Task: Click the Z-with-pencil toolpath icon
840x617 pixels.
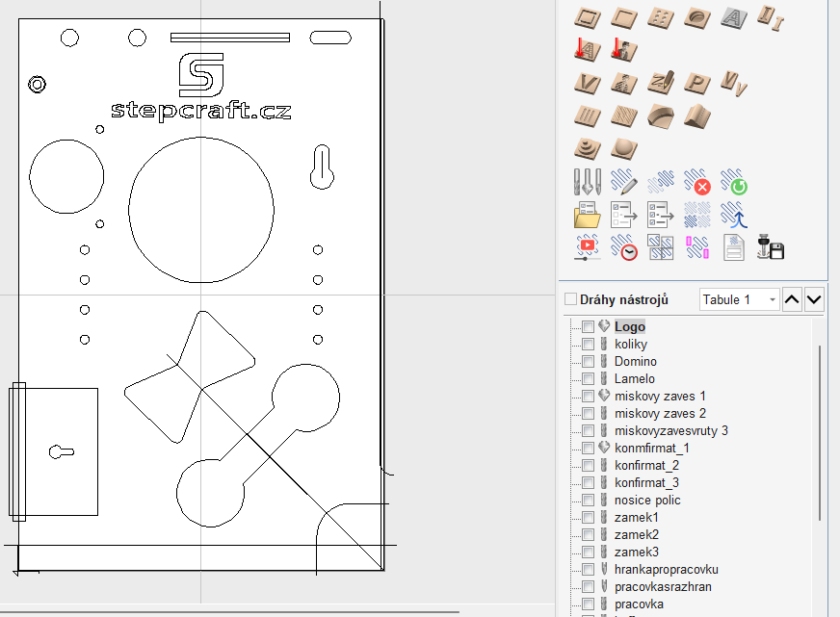Action: 661,83
